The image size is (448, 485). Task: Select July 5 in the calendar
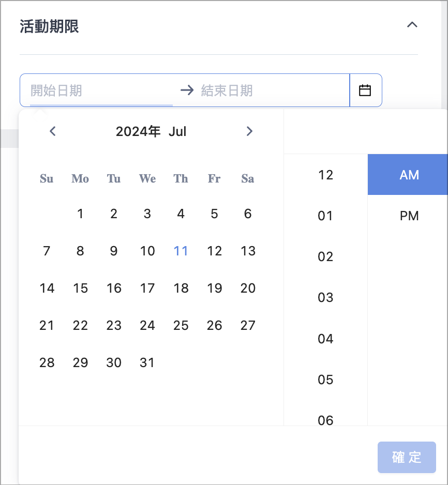click(x=214, y=214)
